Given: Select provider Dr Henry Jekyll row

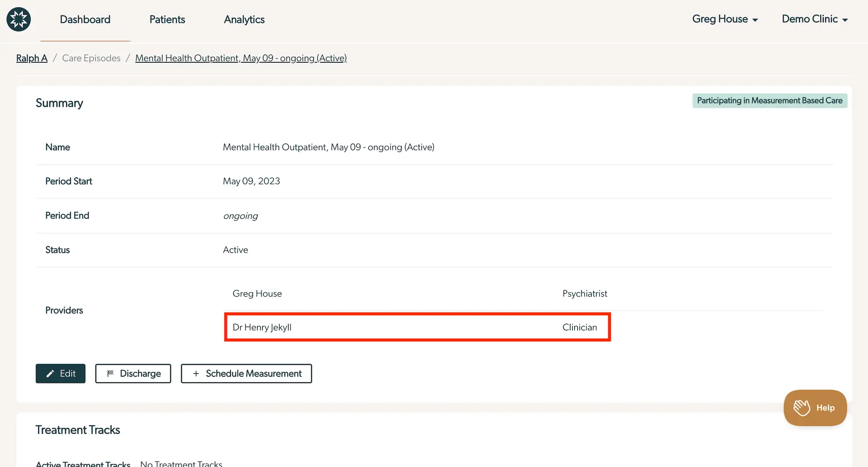Looking at the screenshot, I should (417, 327).
